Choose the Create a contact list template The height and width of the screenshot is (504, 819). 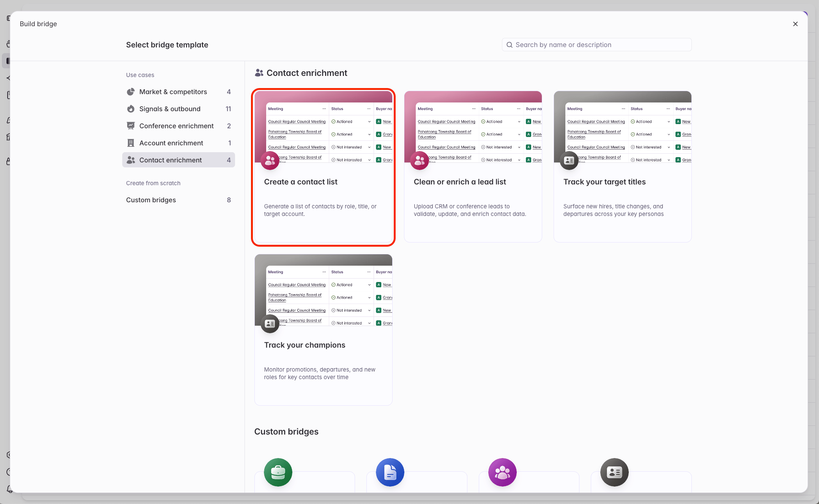click(323, 167)
